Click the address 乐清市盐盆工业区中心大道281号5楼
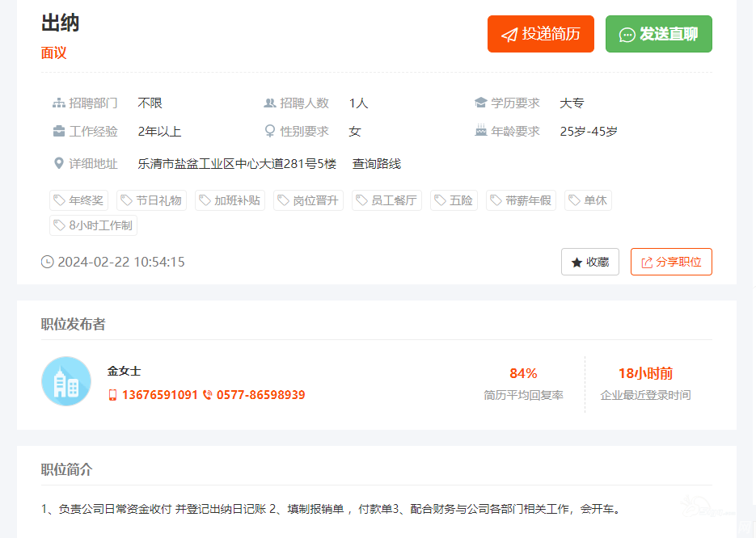This screenshot has height=538, width=756. [x=237, y=164]
